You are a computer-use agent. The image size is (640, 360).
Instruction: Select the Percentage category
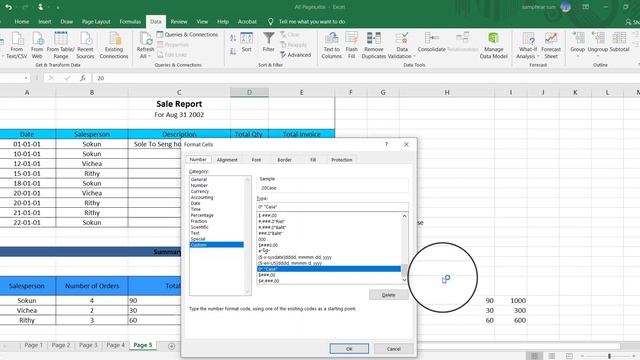coord(202,215)
